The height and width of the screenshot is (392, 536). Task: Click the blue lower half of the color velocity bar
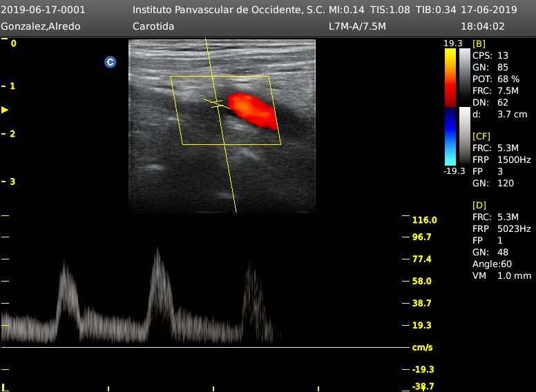click(450, 136)
